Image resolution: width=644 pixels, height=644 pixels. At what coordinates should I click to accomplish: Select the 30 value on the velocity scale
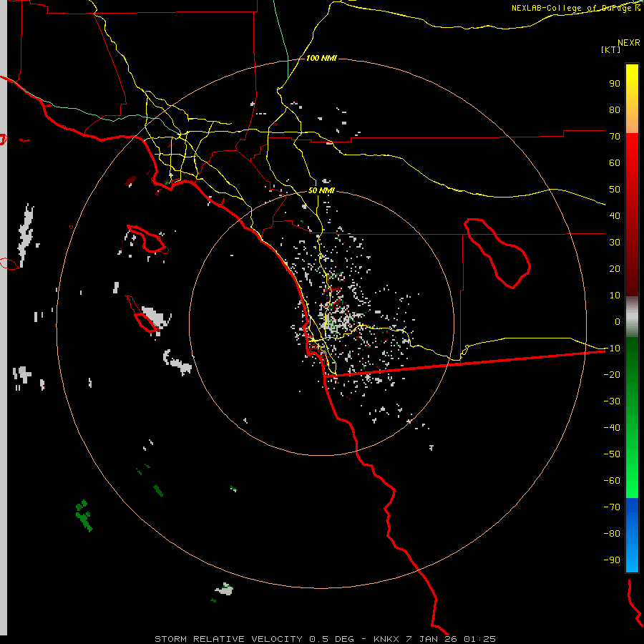click(x=615, y=243)
